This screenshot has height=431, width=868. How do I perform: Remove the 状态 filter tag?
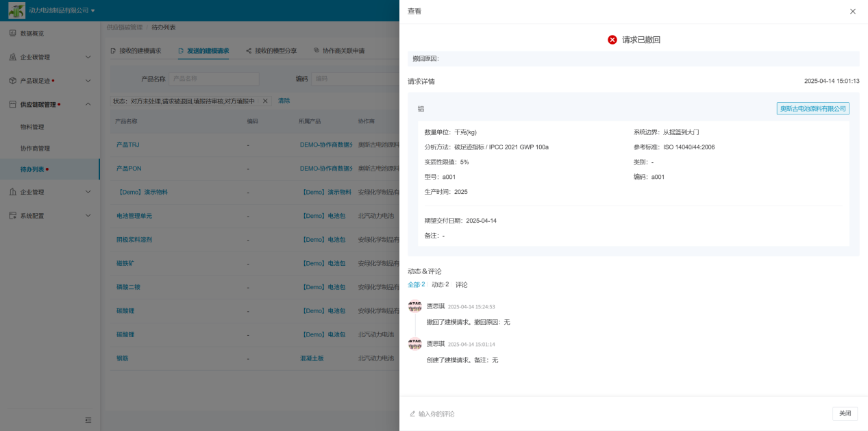pyautogui.click(x=266, y=101)
